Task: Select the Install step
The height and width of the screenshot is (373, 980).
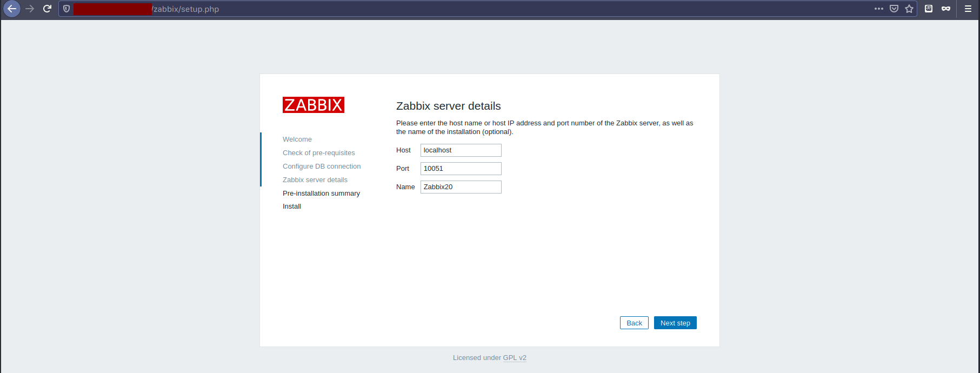Action: point(292,207)
